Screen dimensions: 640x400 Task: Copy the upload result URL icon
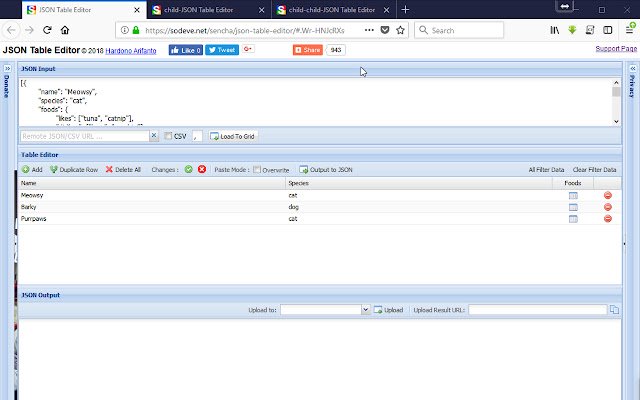[x=614, y=310]
